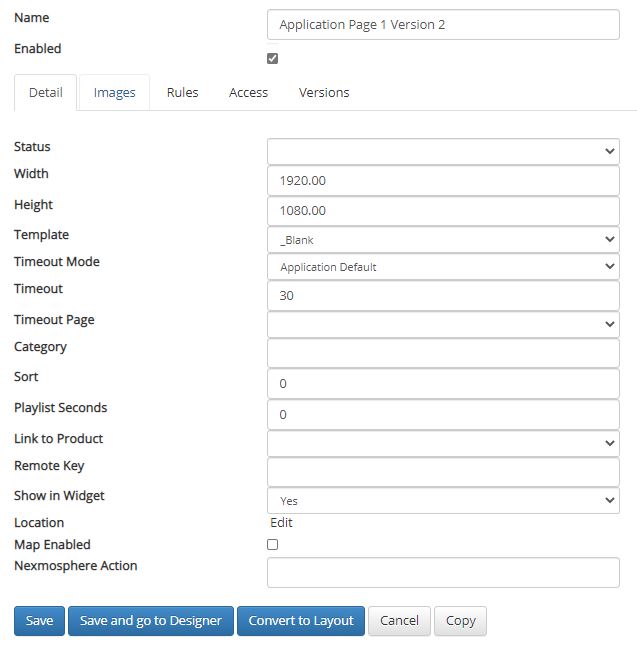Click Convert to Layout button

(301, 620)
